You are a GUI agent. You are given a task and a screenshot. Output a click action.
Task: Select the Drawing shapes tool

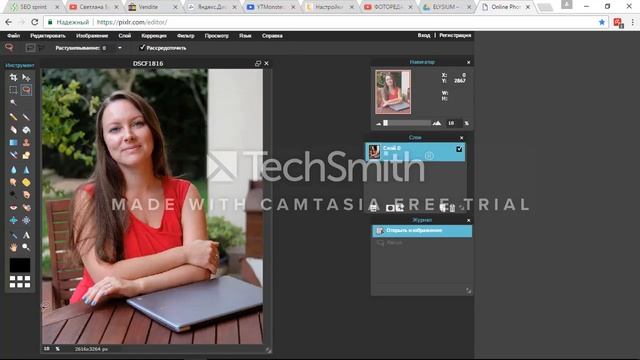pyautogui.click(x=26, y=155)
